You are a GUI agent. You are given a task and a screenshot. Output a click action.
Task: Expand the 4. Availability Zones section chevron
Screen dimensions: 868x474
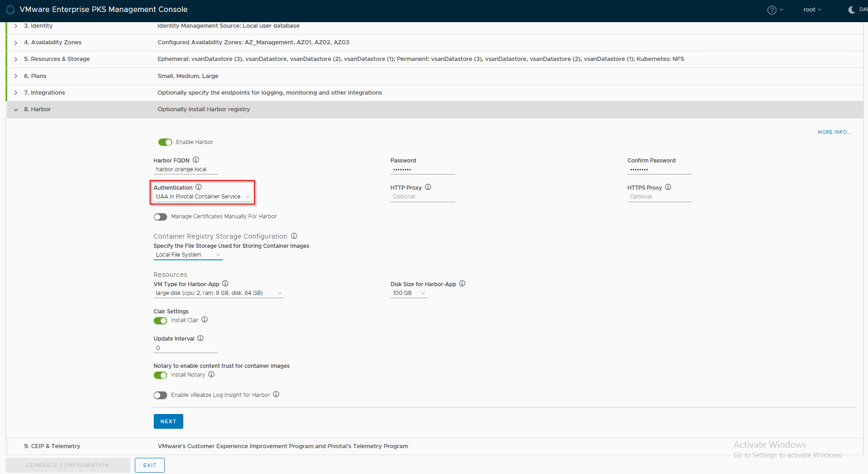[16, 42]
